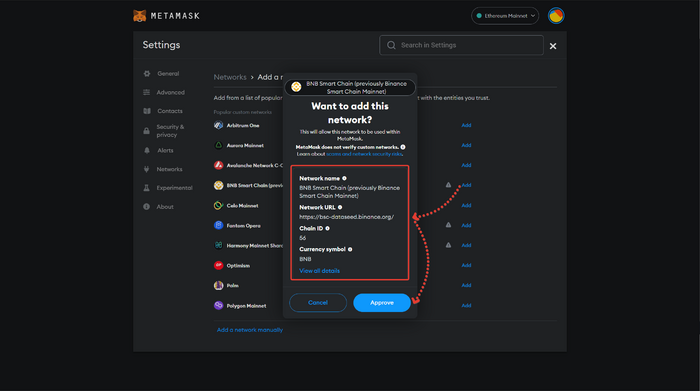Click the Network name info icon
700x391 pixels.
344,179
